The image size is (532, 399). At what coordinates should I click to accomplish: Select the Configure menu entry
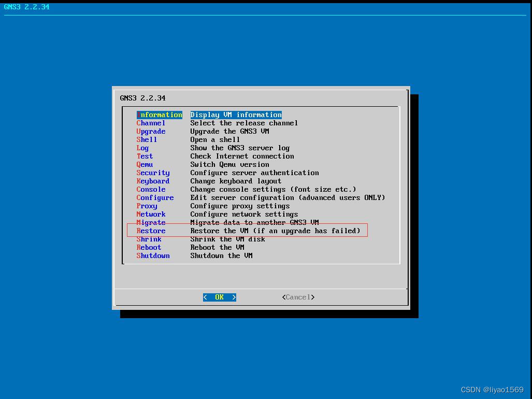point(155,198)
